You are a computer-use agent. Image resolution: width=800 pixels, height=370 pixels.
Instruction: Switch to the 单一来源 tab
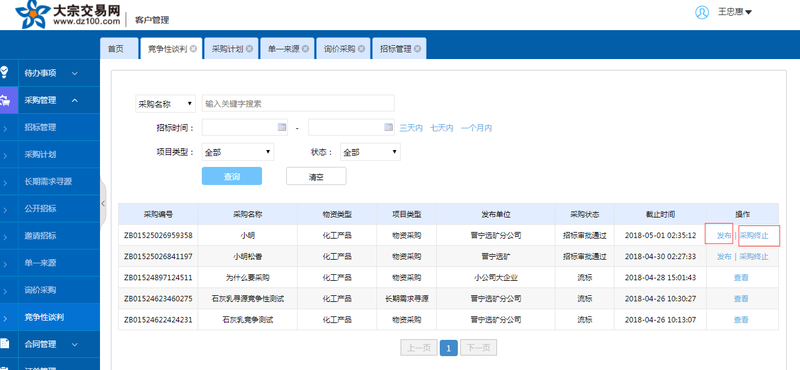[x=284, y=49]
